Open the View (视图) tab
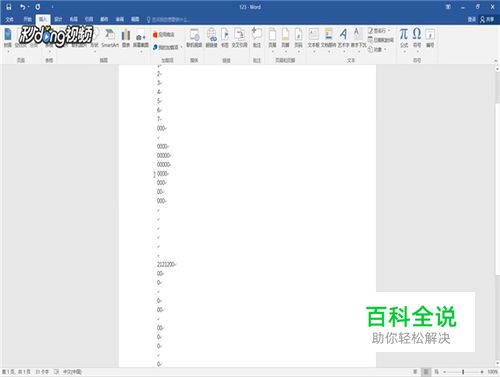This screenshot has width=500, height=377. click(135, 19)
